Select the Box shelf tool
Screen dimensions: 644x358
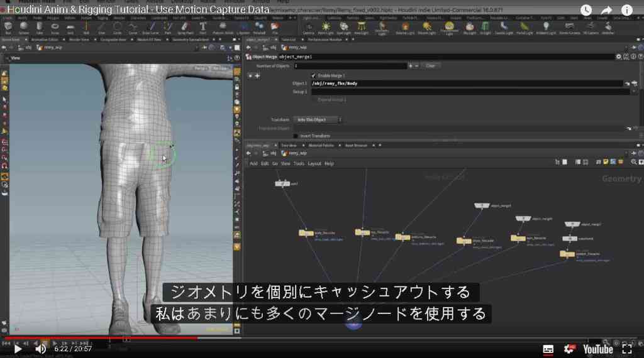[8, 28]
